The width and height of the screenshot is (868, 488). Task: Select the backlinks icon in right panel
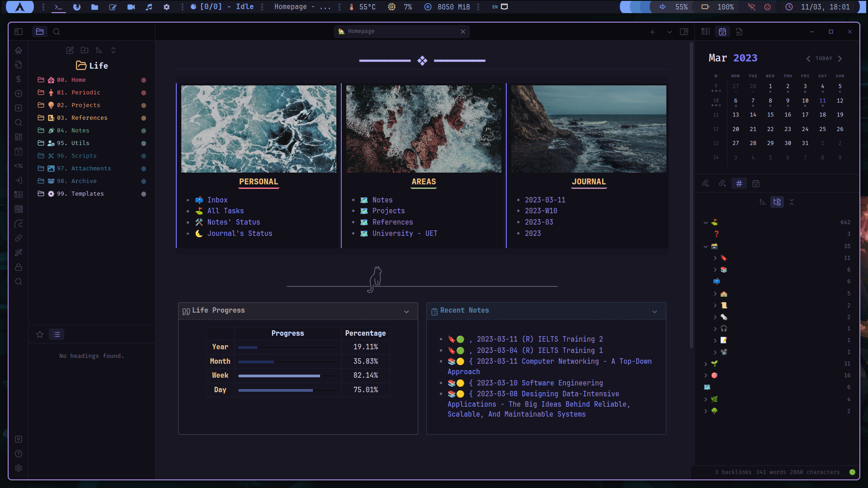click(705, 183)
